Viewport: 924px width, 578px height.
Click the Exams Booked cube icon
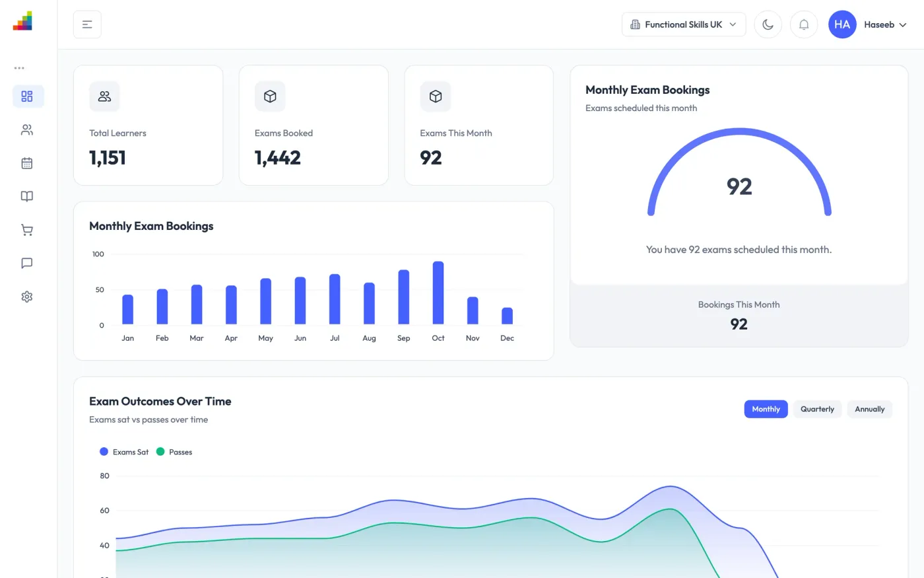(270, 96)
